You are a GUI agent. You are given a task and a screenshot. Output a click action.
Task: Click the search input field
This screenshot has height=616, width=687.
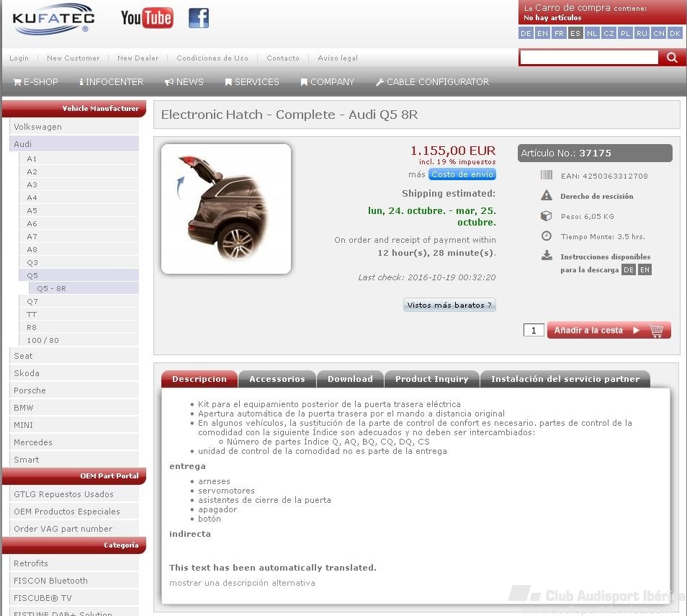(x=589, y=58)
